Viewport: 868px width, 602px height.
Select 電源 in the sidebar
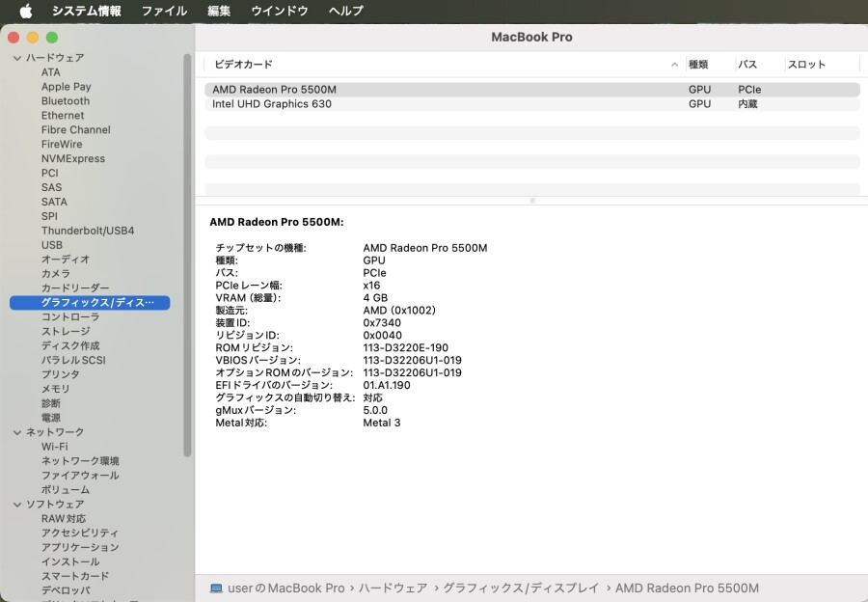(x=51, y=418)
